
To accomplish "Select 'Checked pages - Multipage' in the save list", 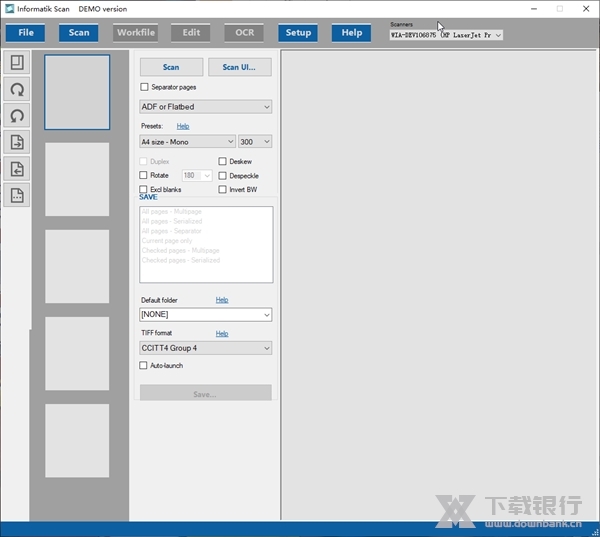I will pos(181,250).
